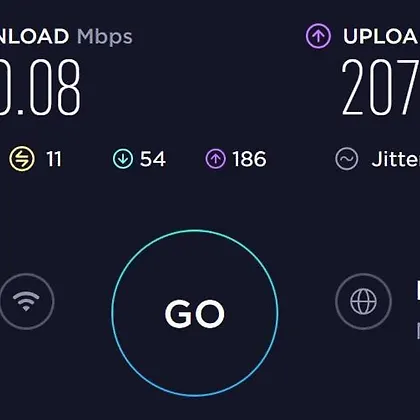
Task: Click the Mbps unit label
Action: pyautogui.click(x=105, y=37)
